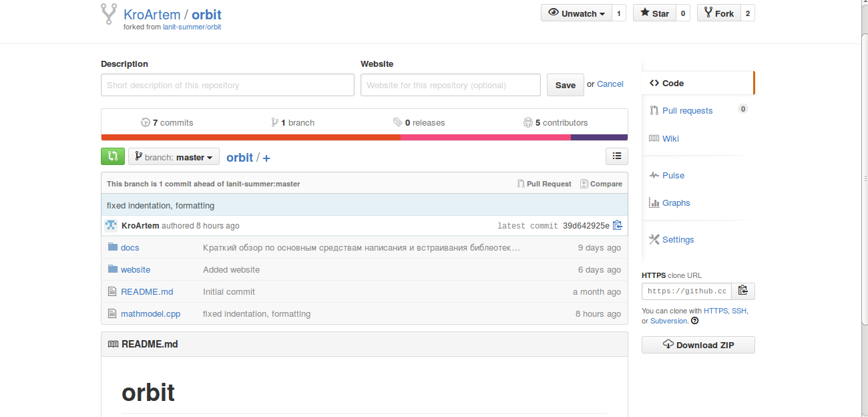This screenshot has width=868, height=417.
Task: Open latest commit 39d642925e
Action: [x=586, y=226]
